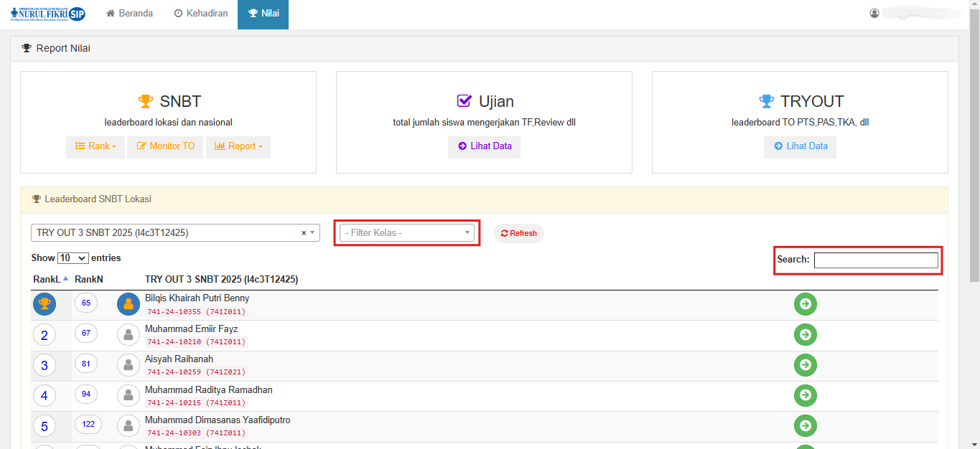Open details arrow for Muhammad Emiir Fayz
The width and height of the screenshot is (980, 449).
[x=805, y=334]
